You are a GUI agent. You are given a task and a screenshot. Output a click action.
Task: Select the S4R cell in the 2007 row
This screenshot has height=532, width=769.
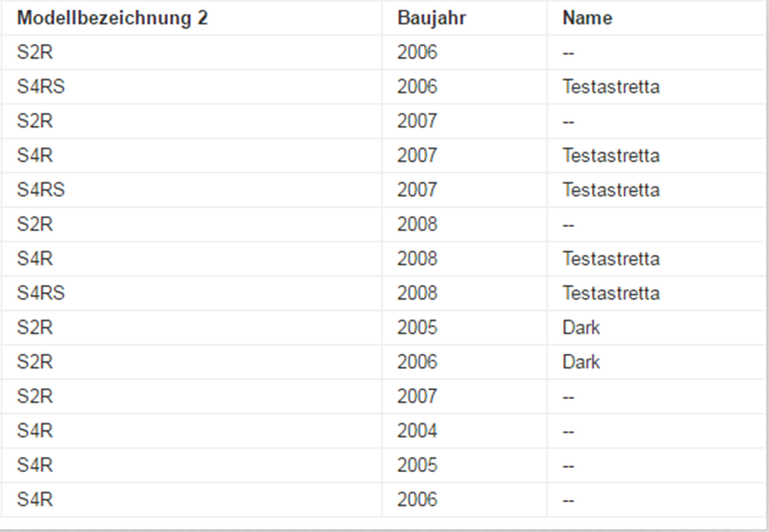pos(35,156)
